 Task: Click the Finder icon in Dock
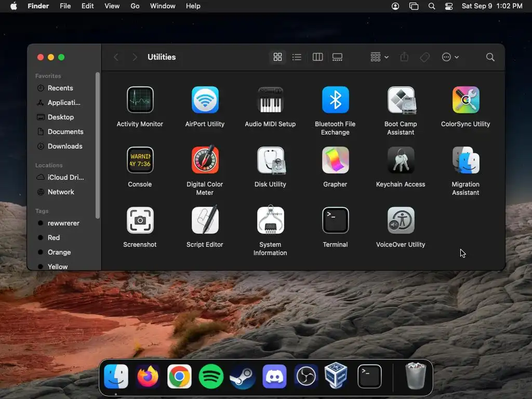click(x=116, y=377)
